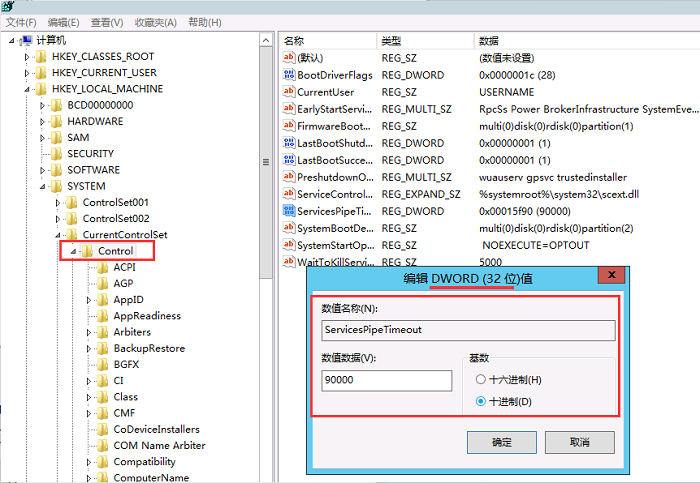Click the LastBootShutdown DWORD value icon
This screenshot has height=483, width=700.
[x=289, y=143]
